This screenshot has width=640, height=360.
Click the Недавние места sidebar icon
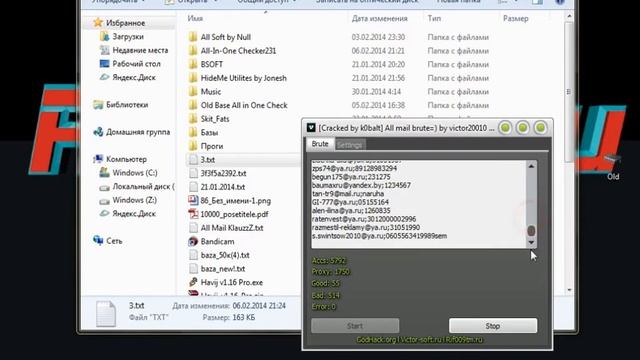[x=104, y=50]
